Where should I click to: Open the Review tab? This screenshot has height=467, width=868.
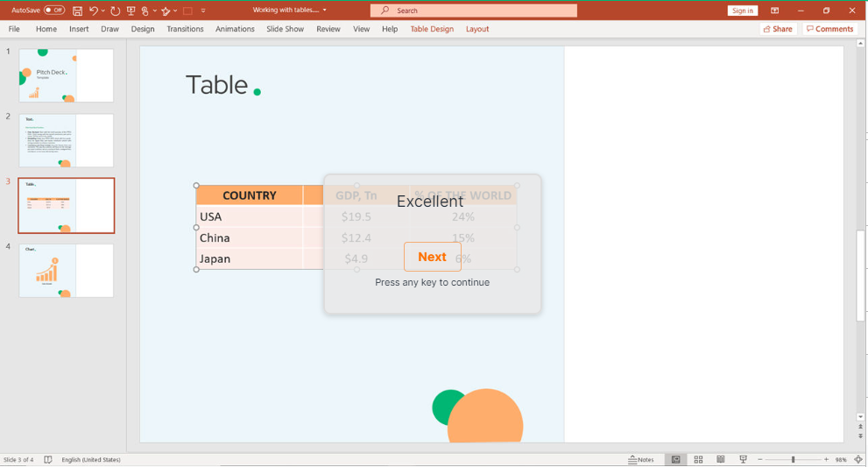pyautogui.click(x=328, y=29)
